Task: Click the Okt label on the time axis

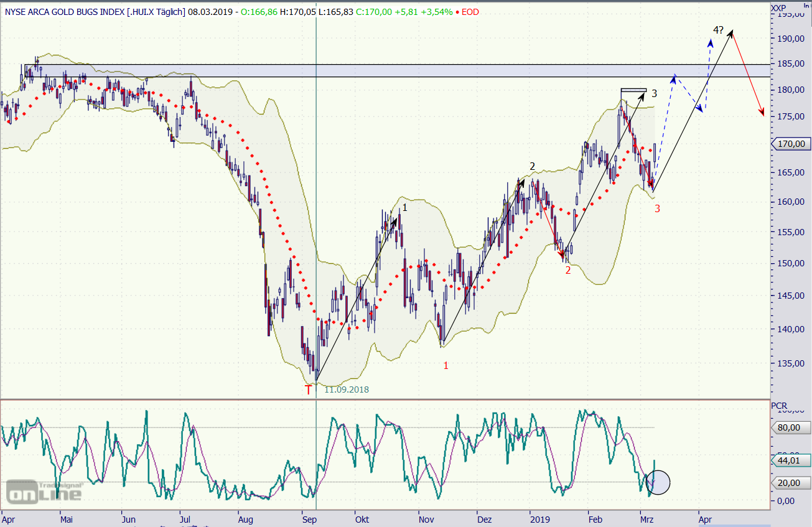Action: 362,518
